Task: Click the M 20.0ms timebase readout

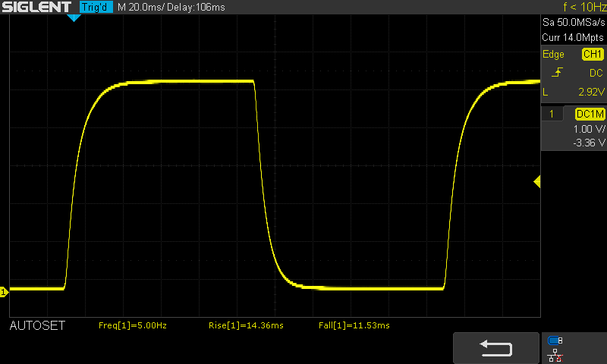Action: (140, 7)
